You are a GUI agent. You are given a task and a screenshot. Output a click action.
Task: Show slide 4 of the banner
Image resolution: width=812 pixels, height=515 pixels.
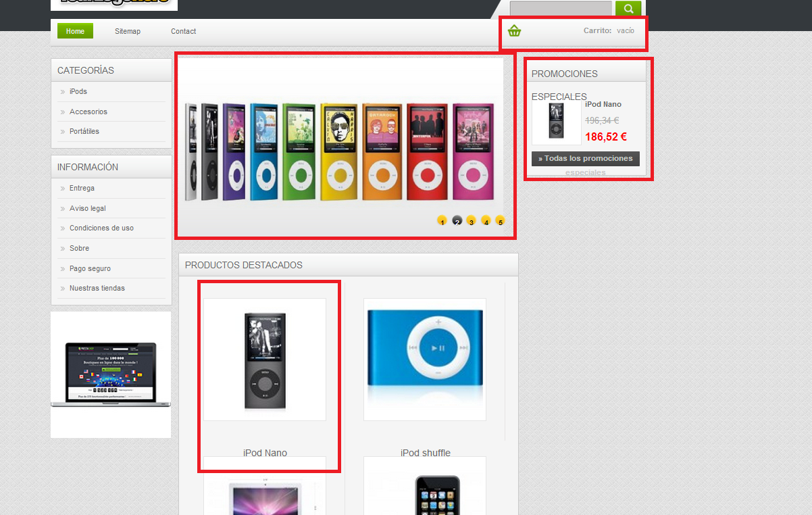point(486,220)
